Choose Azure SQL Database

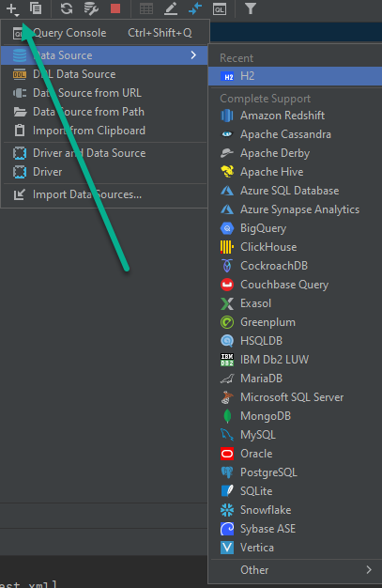click(295, 191)
